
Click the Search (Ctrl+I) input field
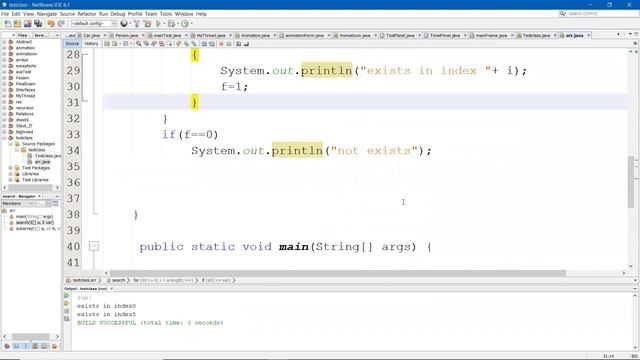pyautogui.click(x=602, y=13)
